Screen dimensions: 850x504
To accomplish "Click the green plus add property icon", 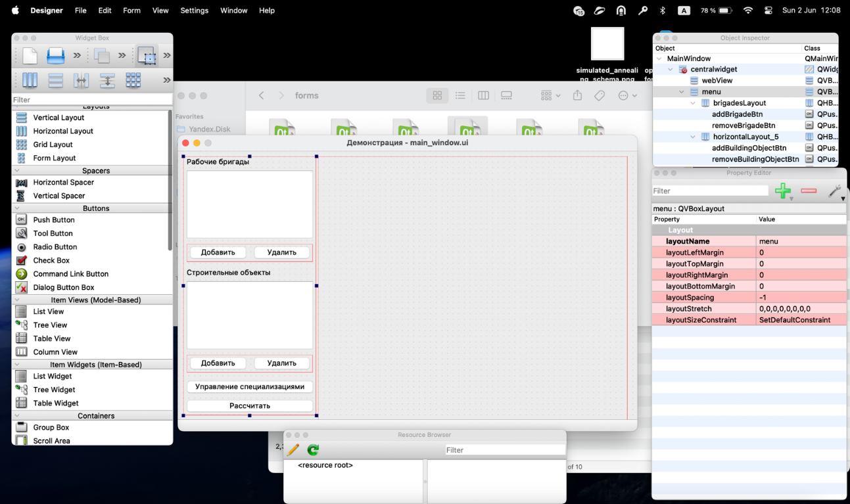I will click(782, 191).
